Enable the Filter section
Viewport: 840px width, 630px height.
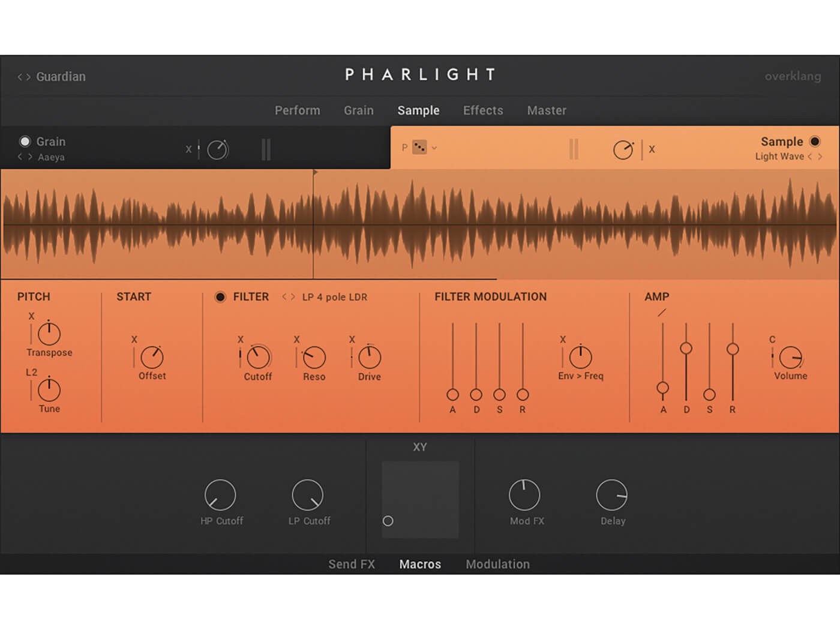point(221,296)
